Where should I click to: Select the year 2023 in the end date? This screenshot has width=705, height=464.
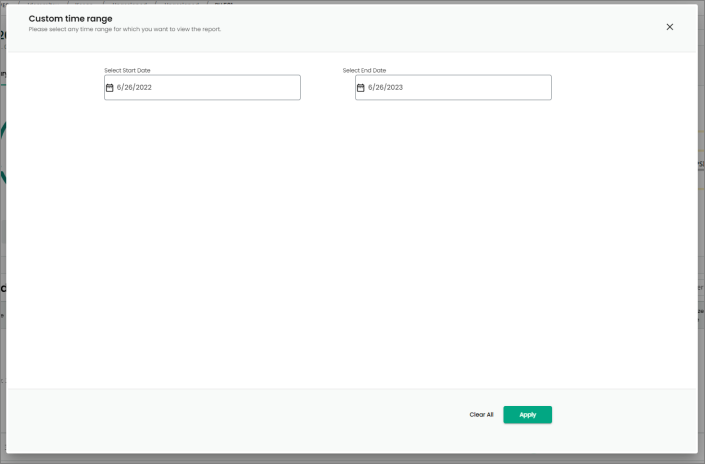pos(394,88)
